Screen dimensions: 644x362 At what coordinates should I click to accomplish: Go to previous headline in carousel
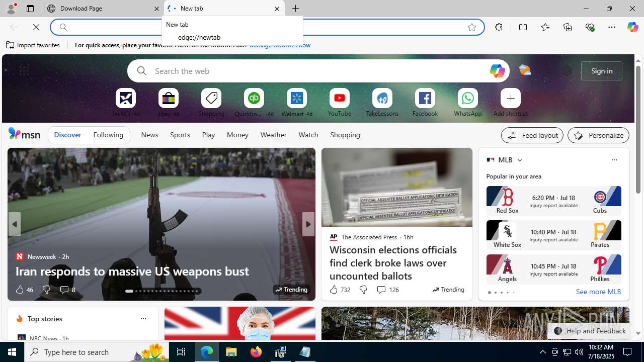coord(14,224)
